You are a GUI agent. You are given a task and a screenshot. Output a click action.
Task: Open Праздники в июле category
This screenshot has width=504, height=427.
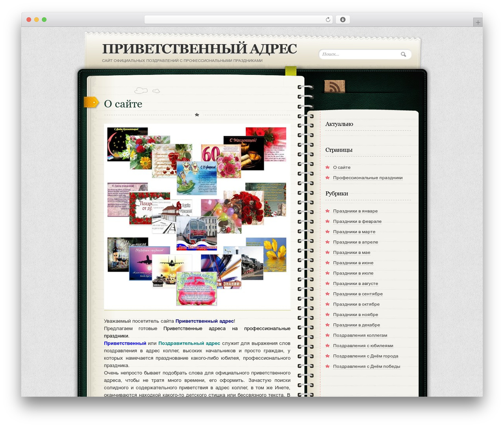tap(353, 273)
